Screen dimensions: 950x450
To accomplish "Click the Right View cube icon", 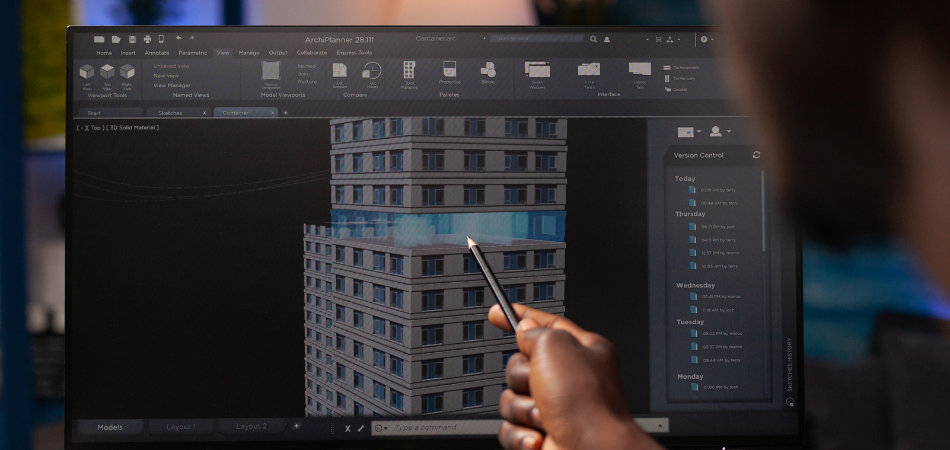I will (127, 72).
